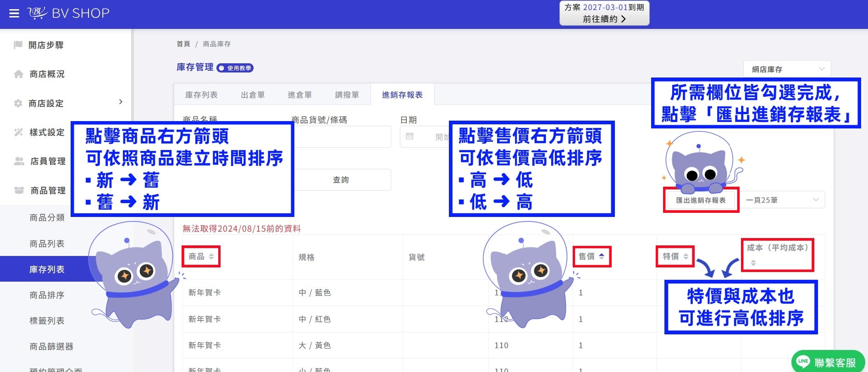868x372 pixels.
Task: Open the hamburger menu icon
Action: coord(14,13)
